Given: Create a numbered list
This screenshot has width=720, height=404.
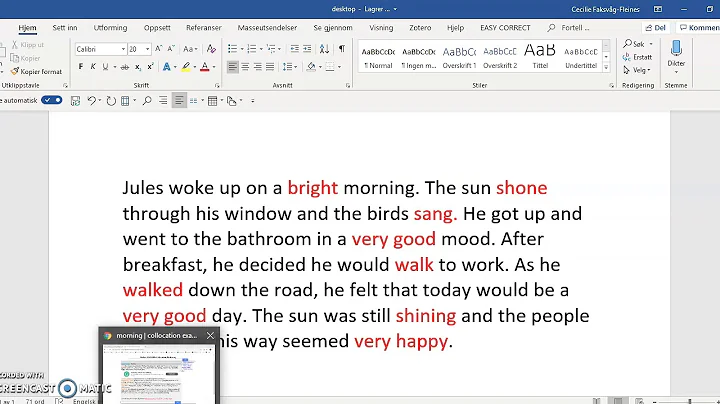Looking at the screenshot, I should (251, 49).
